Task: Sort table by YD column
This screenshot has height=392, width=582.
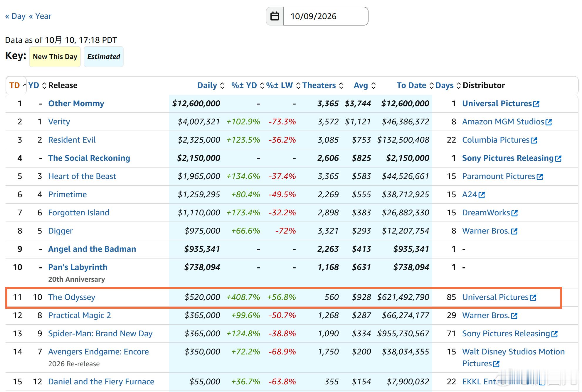Action: pyautogui.click(x=37, y=85)
